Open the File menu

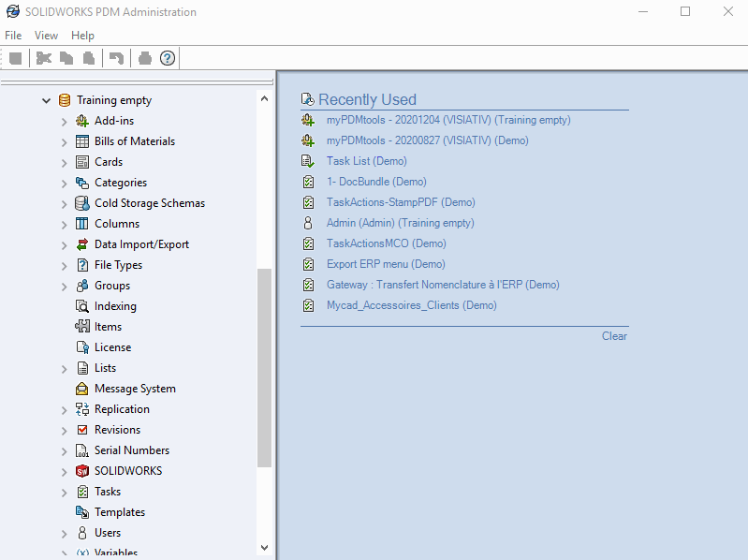[13, 36]
